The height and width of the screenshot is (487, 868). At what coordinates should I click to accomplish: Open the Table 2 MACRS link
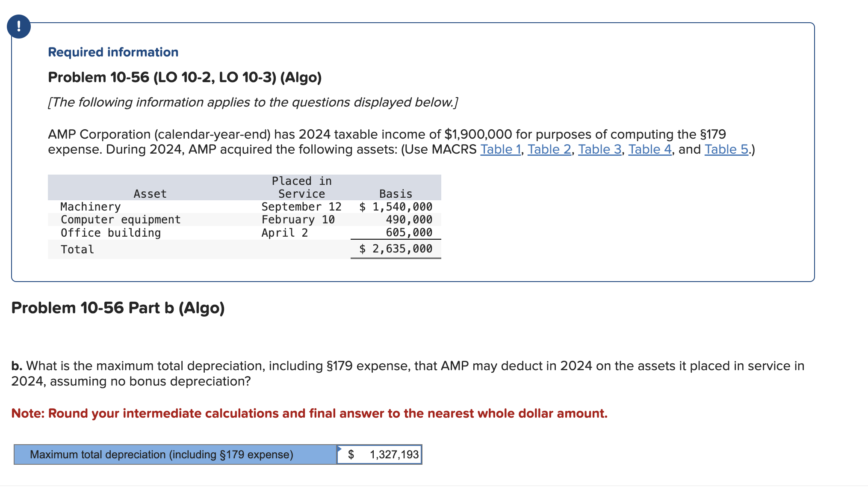(549, 149)
